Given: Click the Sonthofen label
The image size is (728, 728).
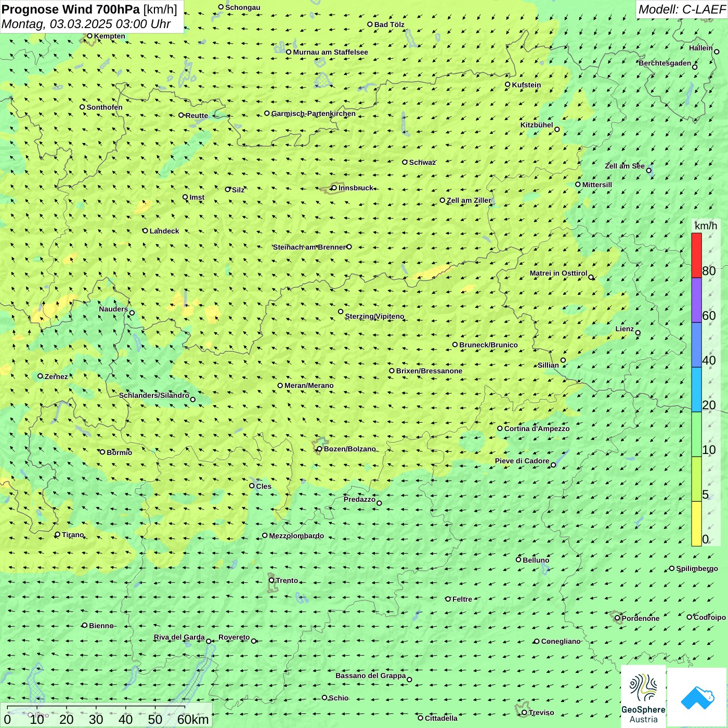Looking at the screenshot, I should click(105, 107).
